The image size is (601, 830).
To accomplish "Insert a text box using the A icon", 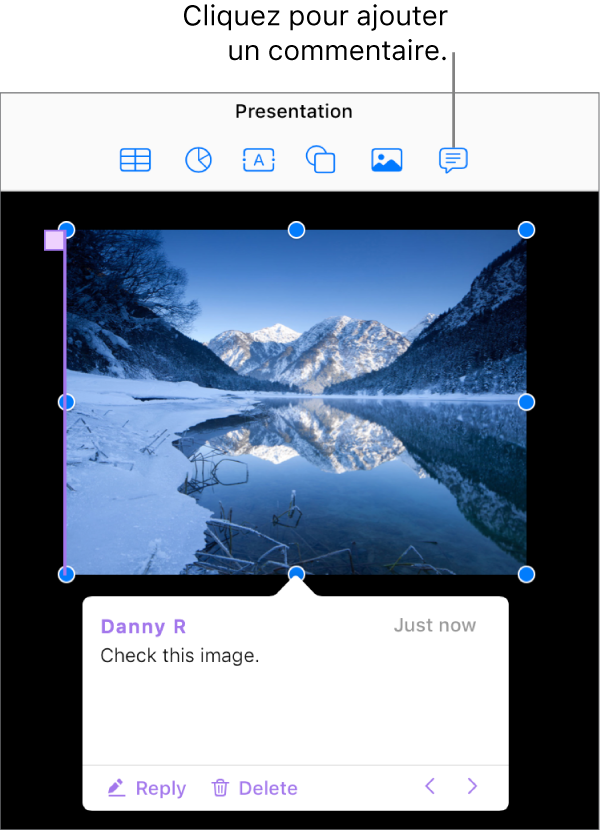I will (258, 160).
